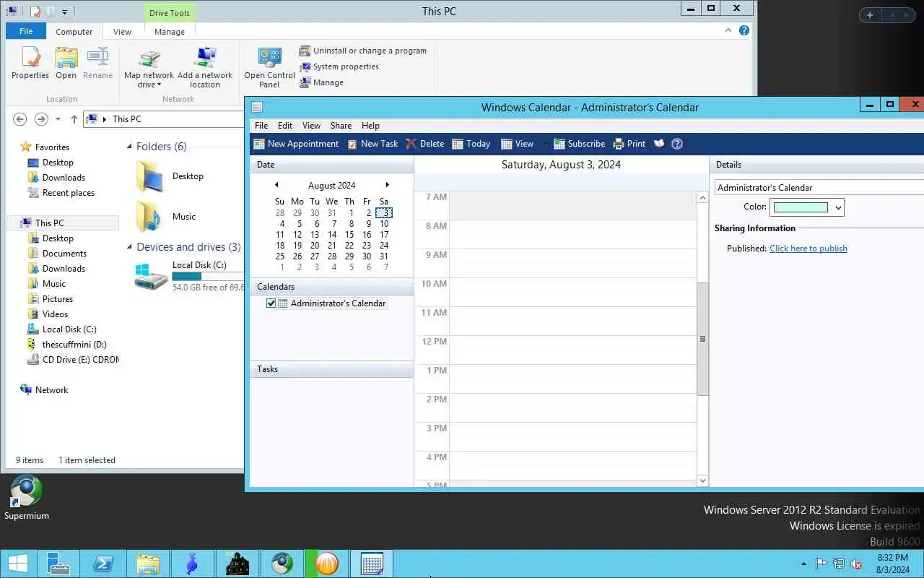Click New Task toolbar button
This screenshot has height=578, width=924.
point(372,144)
